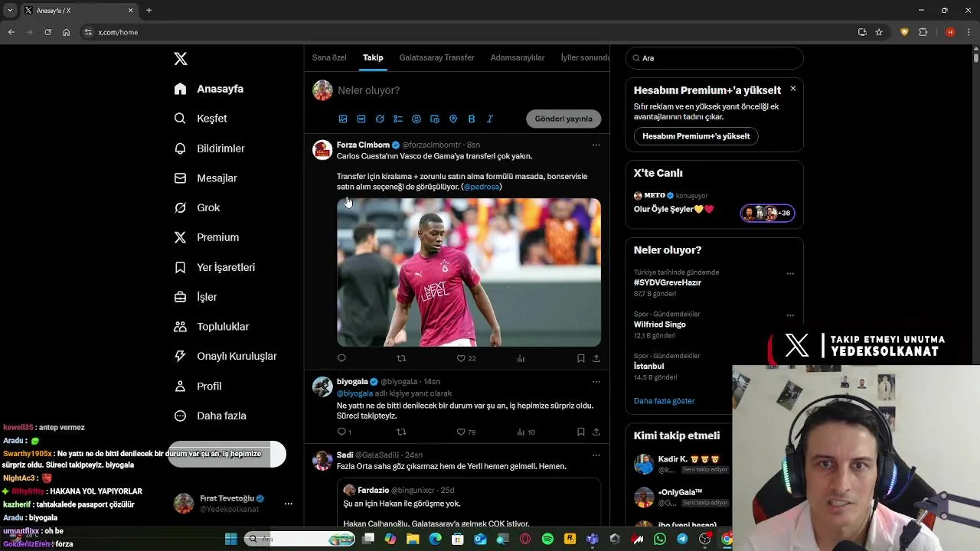980x551 pixels.
Task: Open Grok from the sidebar
Action: pos(197,207)
